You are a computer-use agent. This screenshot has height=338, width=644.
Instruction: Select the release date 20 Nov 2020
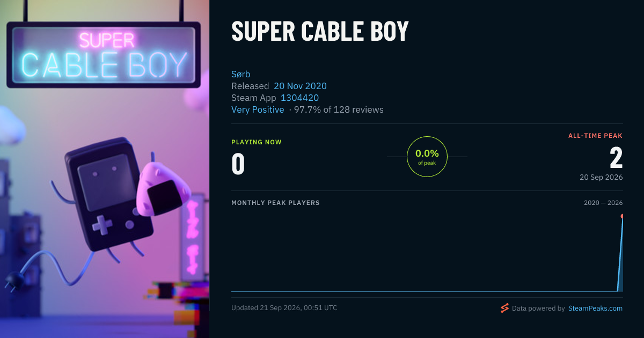click(300, 86)
